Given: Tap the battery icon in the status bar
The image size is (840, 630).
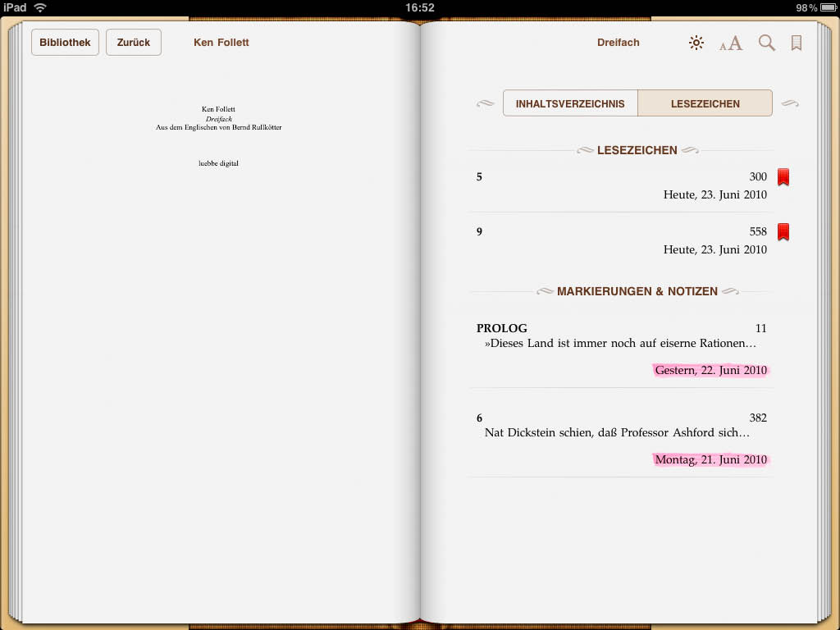Looking at the screenshot, I should click(829, 7).
